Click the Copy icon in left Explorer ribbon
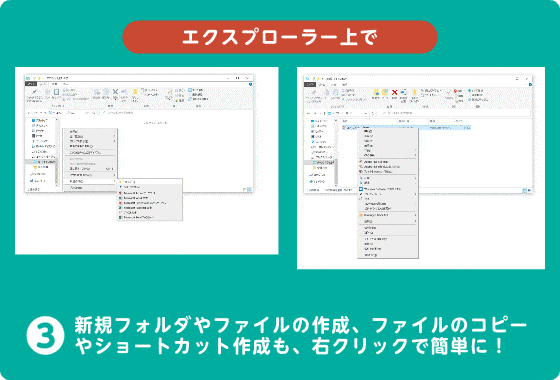 (47, 92)
